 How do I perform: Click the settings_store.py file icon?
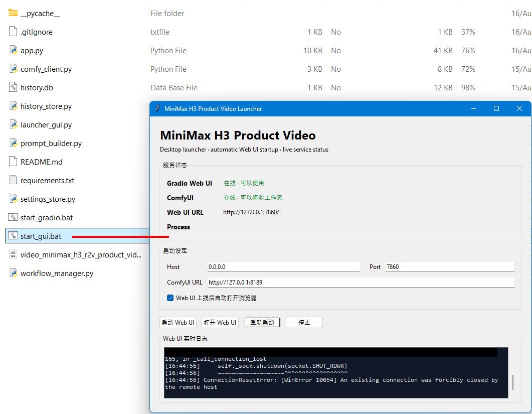point(13,198)
